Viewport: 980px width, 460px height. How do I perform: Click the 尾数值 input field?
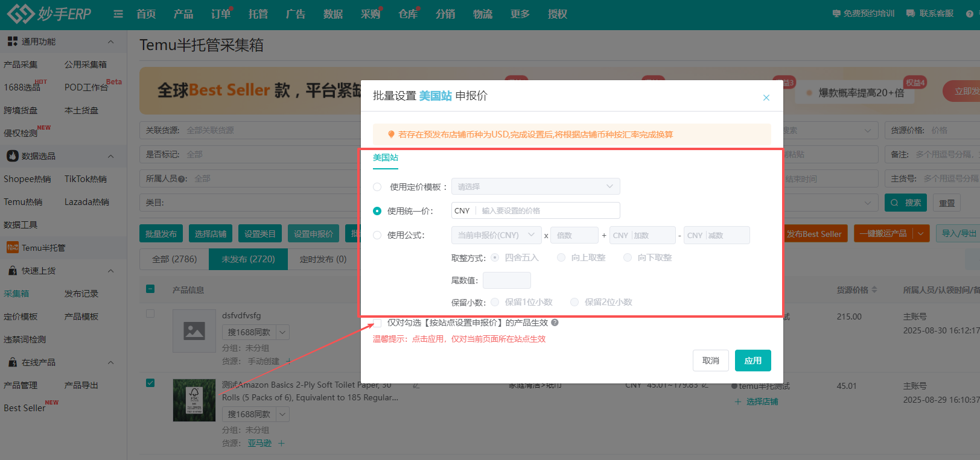click(507, 280)
